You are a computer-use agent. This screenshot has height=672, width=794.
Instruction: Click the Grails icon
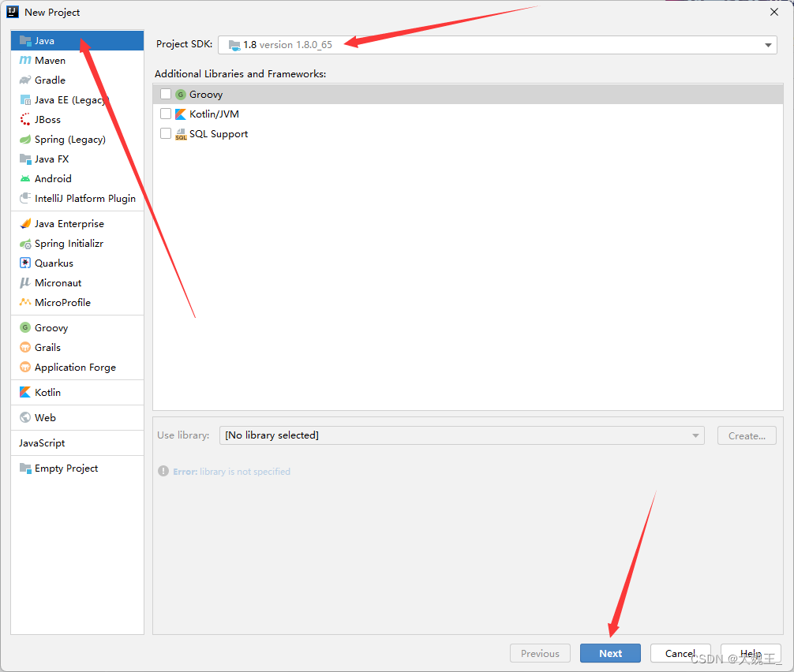[25, 348]
